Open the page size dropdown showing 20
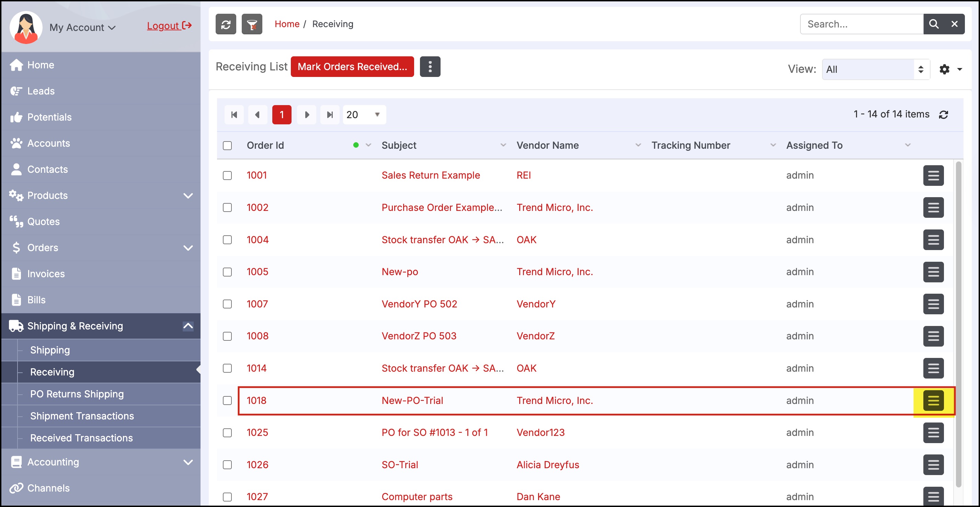 [x=364, y=115]
